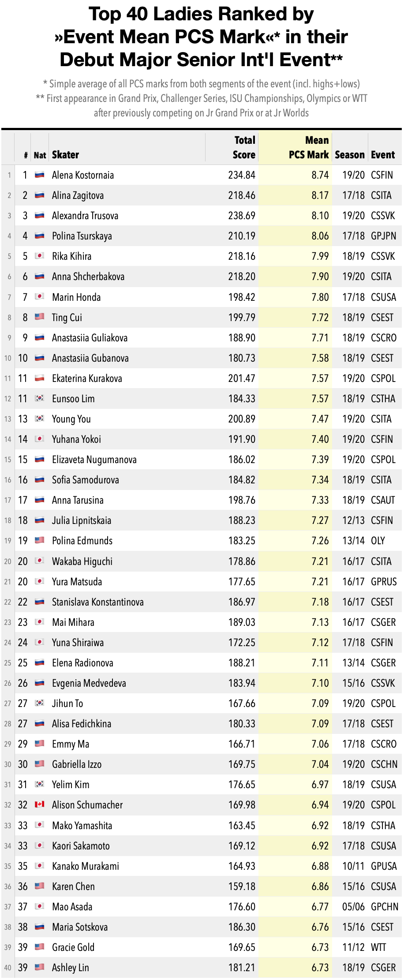
Task: Click the Polish flag beside Ekaterina Kurakova
Action: click(40, 378)
